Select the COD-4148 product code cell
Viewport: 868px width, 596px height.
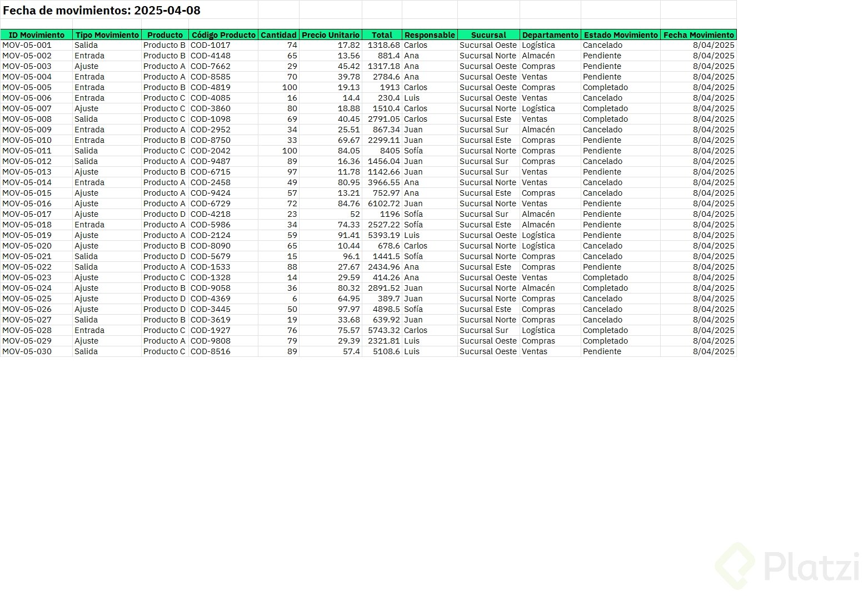(x=223, y=56)
